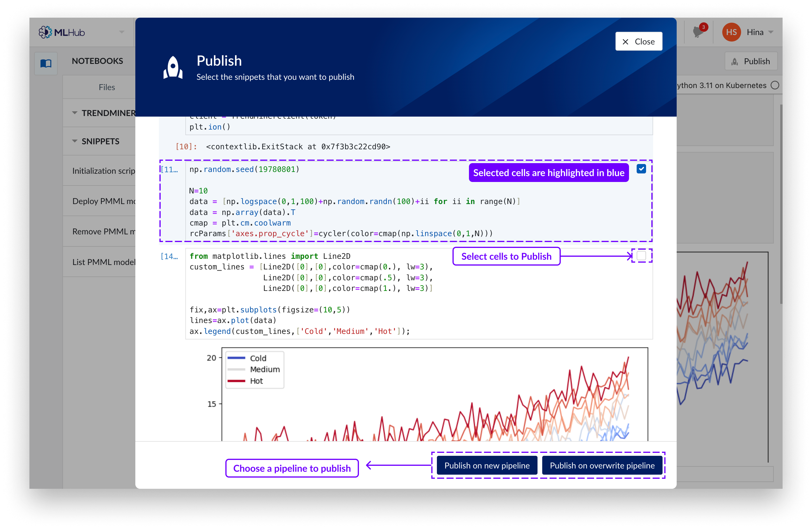The image size is (812, 530).
Task: Collapse the SNIPPETS section
Action: click(75, 141)
